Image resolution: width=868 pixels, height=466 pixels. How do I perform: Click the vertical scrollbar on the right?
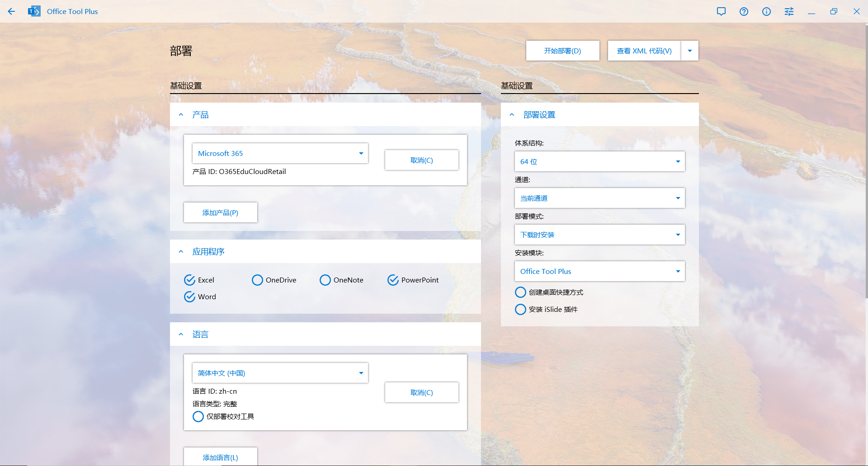tap(866, 163)
